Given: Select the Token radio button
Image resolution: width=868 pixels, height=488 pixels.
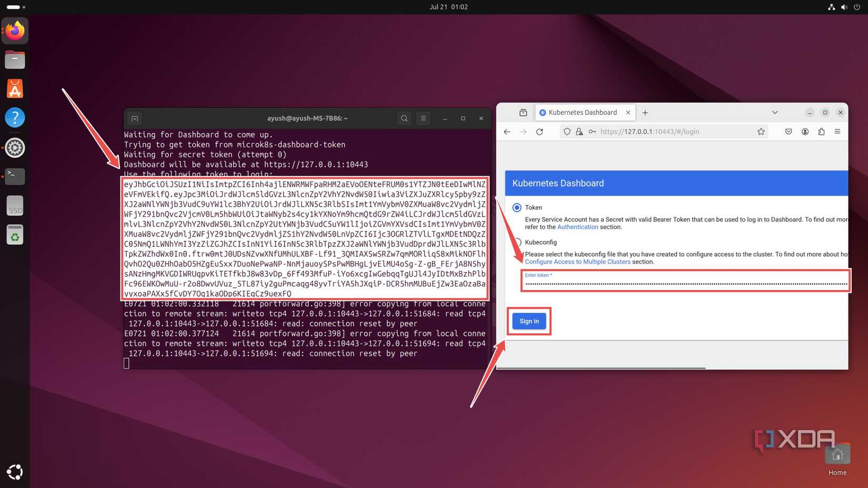Looking at the screenshot, I should pyautogui.click(x=517, y=208).
